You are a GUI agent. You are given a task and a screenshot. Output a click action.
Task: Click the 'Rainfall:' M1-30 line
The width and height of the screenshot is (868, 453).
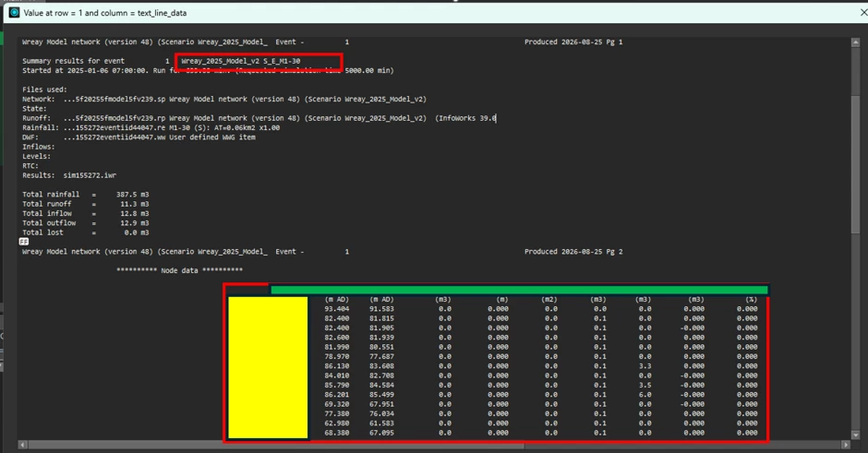click(x=151, y=127)
